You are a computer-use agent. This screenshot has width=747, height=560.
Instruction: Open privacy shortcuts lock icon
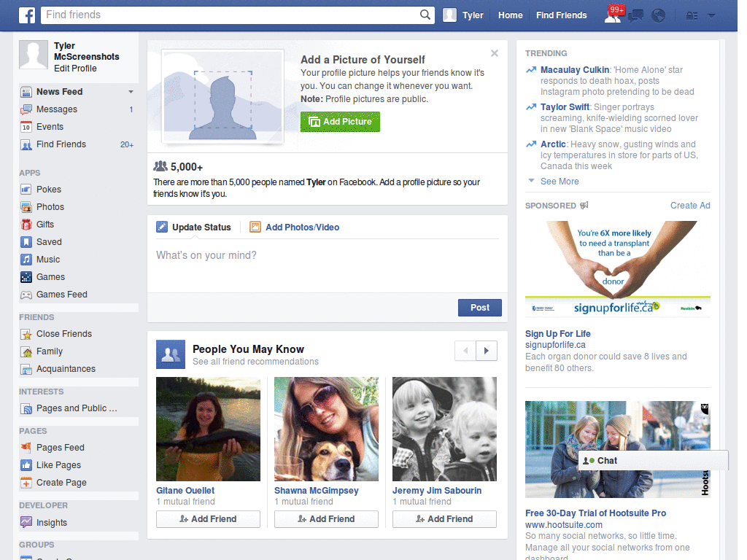coord(692,16)
